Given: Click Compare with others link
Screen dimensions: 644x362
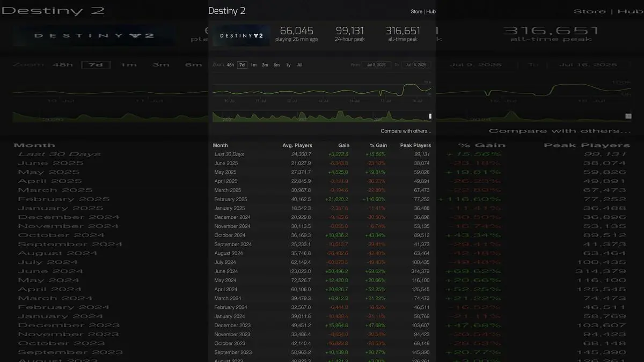Looking at the screenshot, I should (406, 131).
